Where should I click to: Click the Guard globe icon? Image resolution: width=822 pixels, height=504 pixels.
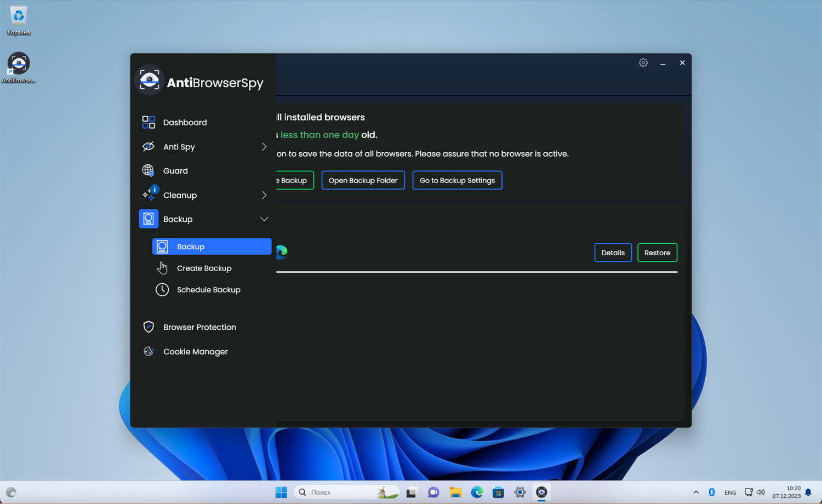pyautogui.click(x=149, y=171)
